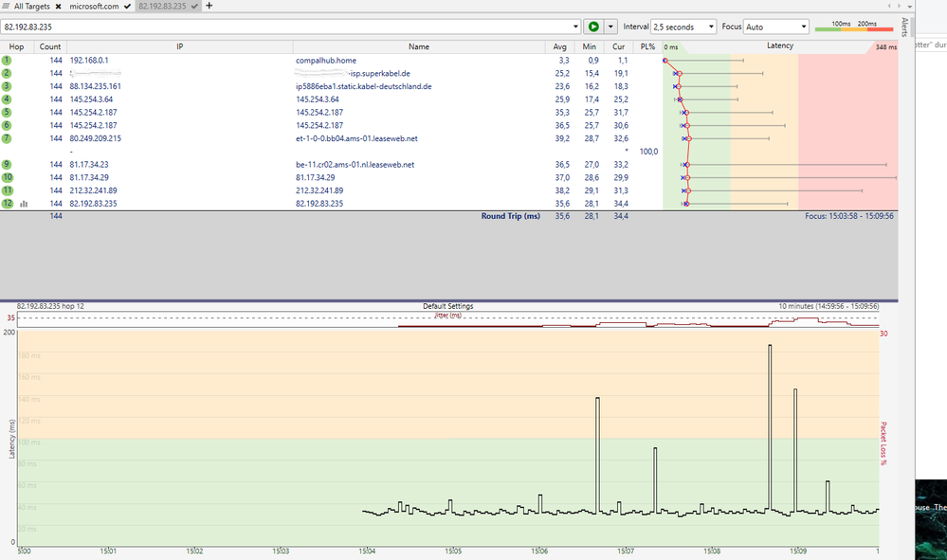Viewport: 947px width, 560px height.
Task: Select hop 7 green number badge
Action: click(x=8, y=138)
